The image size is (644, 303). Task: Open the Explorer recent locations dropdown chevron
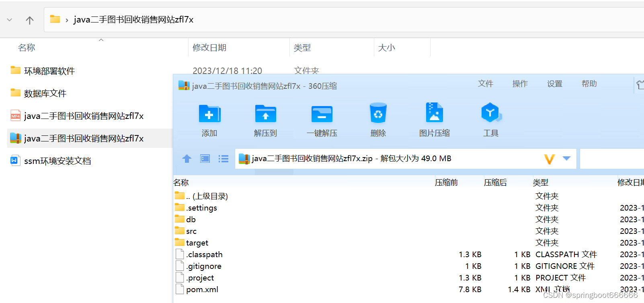[10, 20]
